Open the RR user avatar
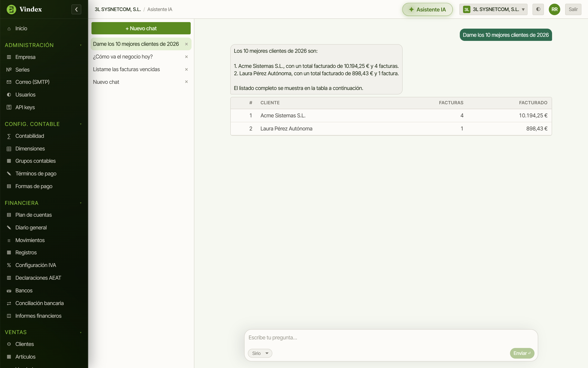The width and height of the screenshot is (588, 368). (555, 9)
